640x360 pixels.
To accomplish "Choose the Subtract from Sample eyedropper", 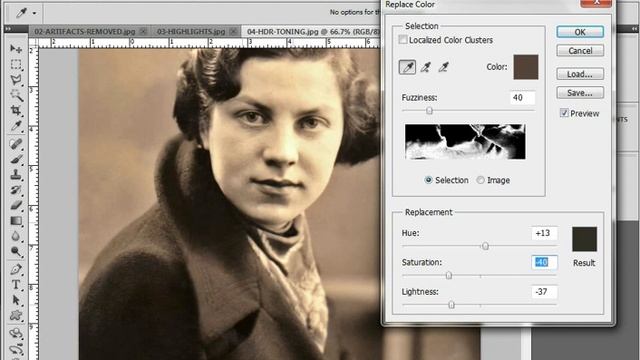I will click(443, 67).
